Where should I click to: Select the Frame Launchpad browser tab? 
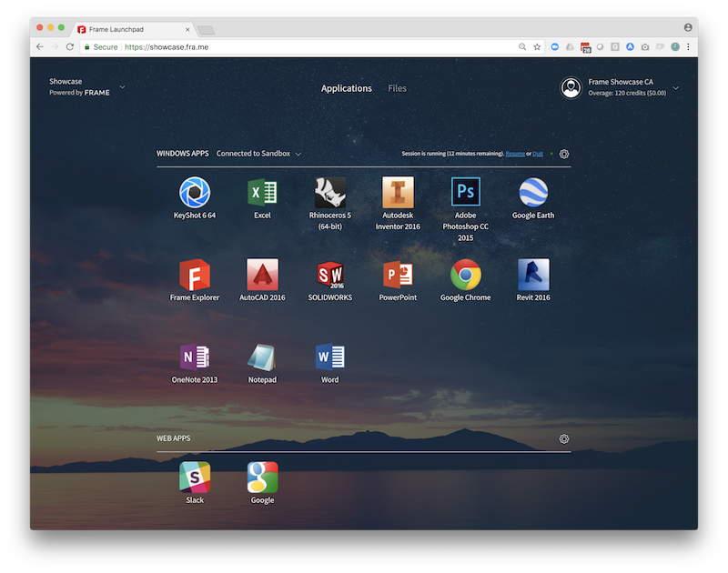[x=134, y=29]
